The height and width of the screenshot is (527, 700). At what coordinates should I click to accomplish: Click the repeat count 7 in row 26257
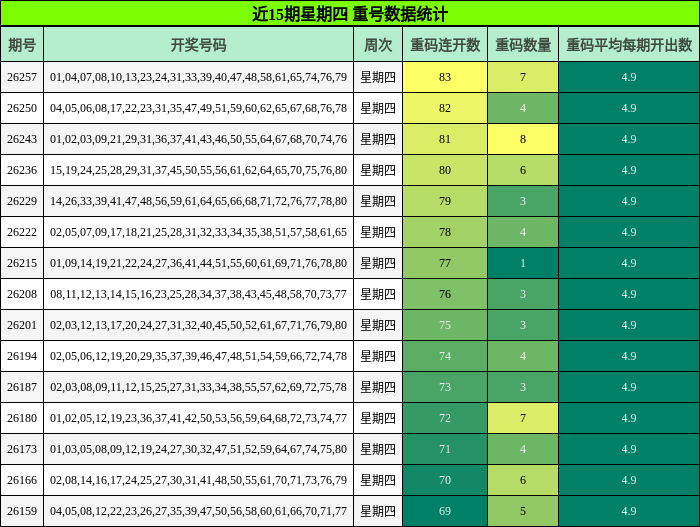click(523, 77)
